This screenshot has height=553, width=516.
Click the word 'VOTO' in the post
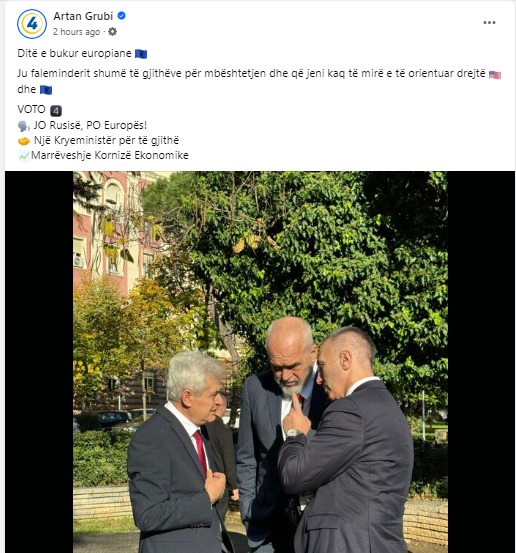31,109
